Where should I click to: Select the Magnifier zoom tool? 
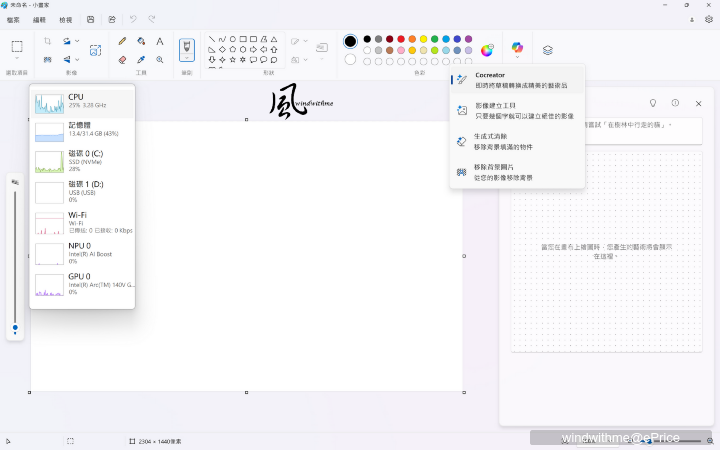(160, 59)
